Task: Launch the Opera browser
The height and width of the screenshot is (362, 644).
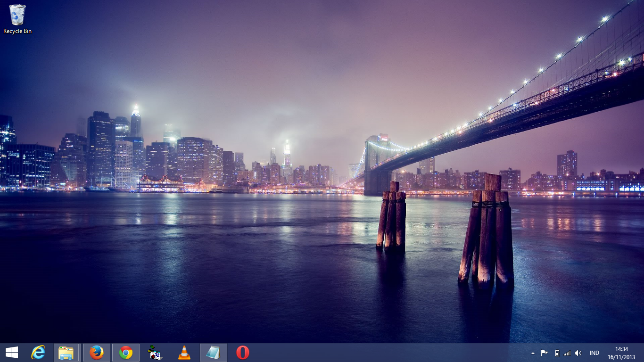Action: [242, 352]
